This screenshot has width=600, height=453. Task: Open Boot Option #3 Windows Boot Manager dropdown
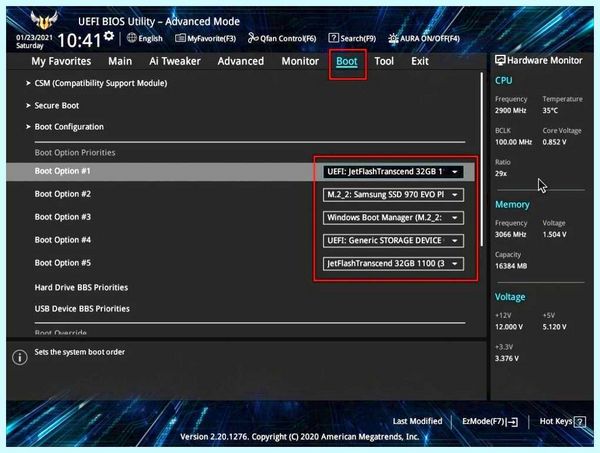(x=393, y=218)
